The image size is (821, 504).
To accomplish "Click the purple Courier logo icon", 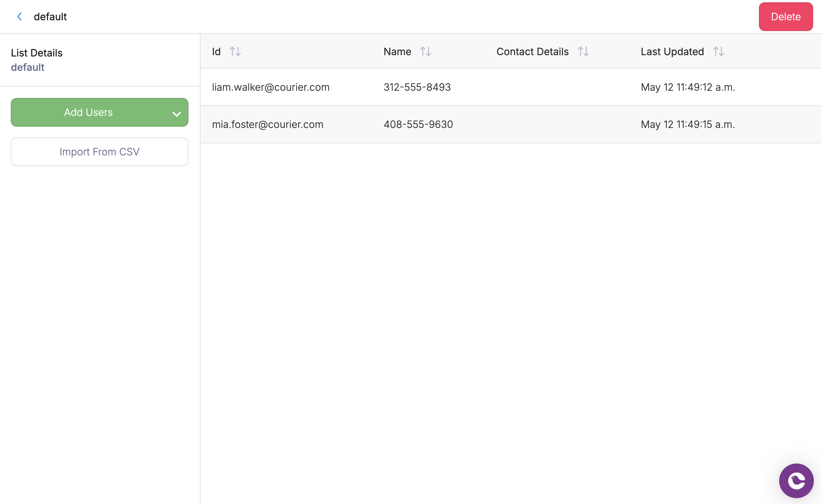I will click(x=796, y=480).
